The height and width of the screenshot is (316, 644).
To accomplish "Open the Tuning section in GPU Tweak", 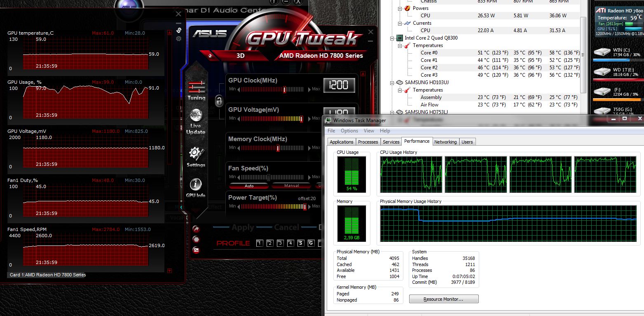I will (196, 90).
